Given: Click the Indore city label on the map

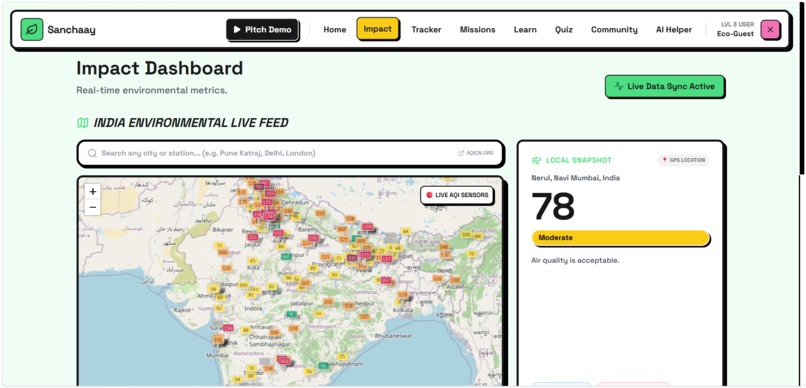Looking at the screenshot, I should point(253,308).
